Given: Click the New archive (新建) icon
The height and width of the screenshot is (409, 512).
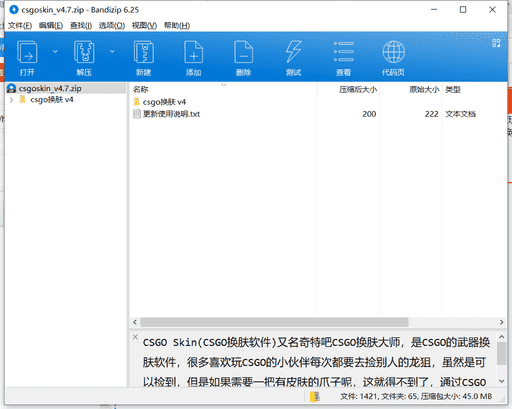Looking at the screenshot, I should [x=144, y=52].
